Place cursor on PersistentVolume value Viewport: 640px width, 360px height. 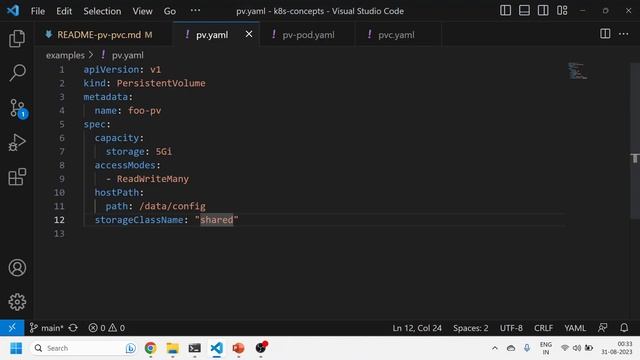pos(161,83)
